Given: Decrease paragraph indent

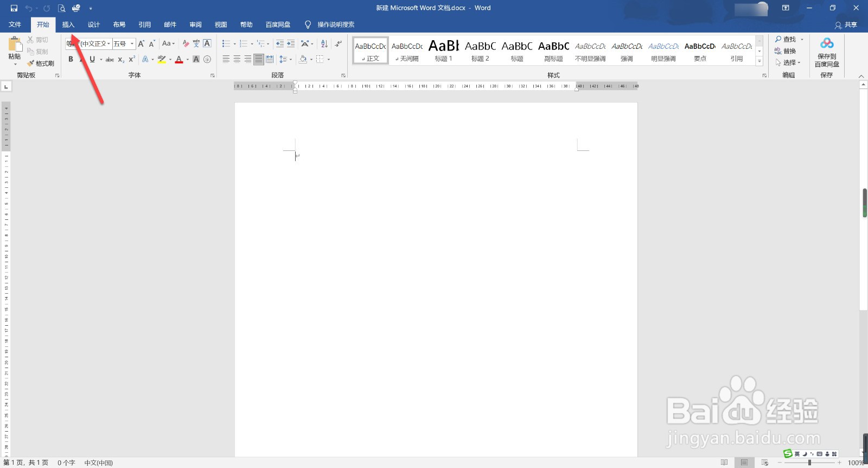Looking at the screenshot, I should (x=280, y=43).
